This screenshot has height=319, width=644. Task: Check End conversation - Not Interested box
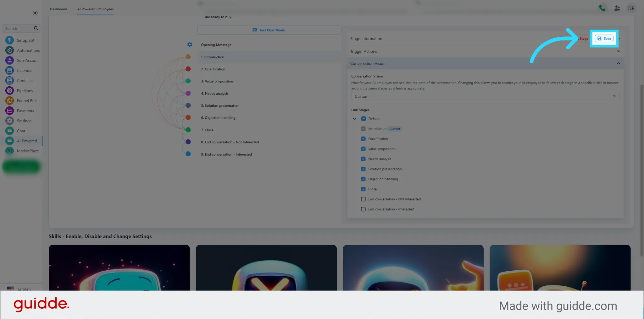(x=363, y=199)
